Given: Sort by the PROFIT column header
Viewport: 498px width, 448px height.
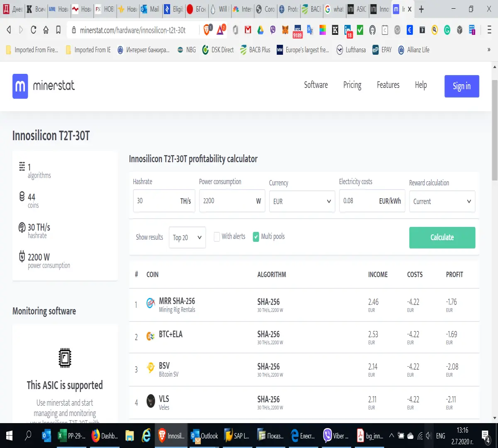Looking at the screenshot, I should [454, 275].
